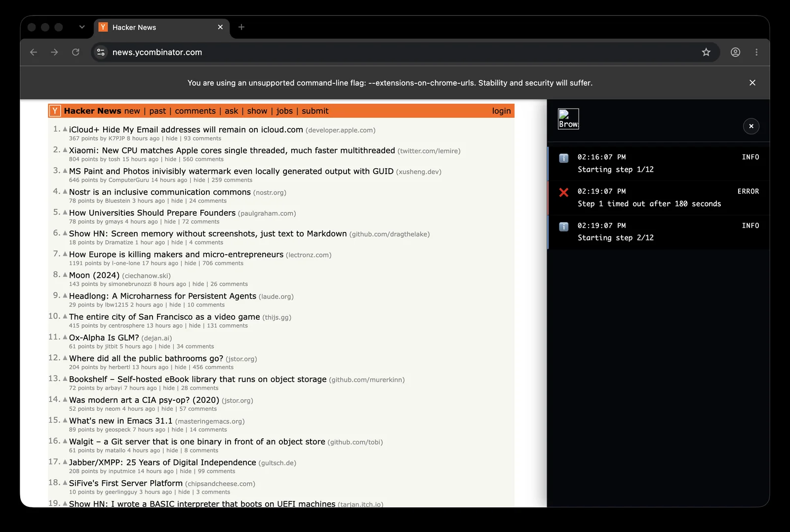Click the broken Browser image in side panel
790x532 pixels.
click(x=568, y=119)
